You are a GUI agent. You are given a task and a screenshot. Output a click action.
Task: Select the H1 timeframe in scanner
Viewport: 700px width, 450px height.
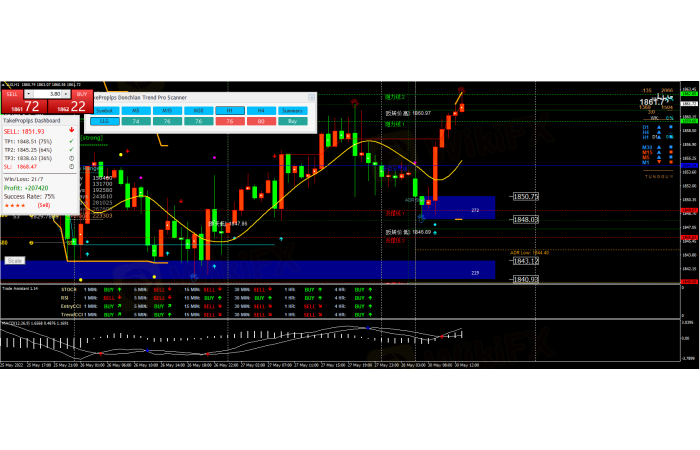229,110
